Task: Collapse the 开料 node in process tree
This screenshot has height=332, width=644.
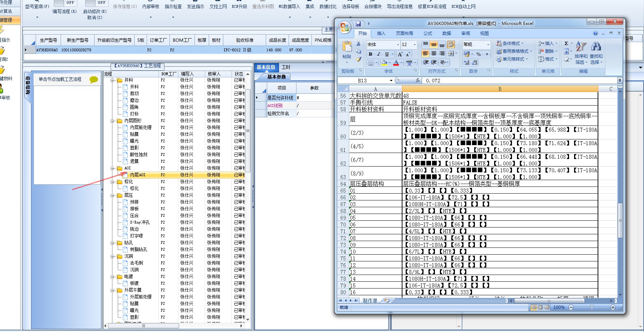Action: [113, 80]
